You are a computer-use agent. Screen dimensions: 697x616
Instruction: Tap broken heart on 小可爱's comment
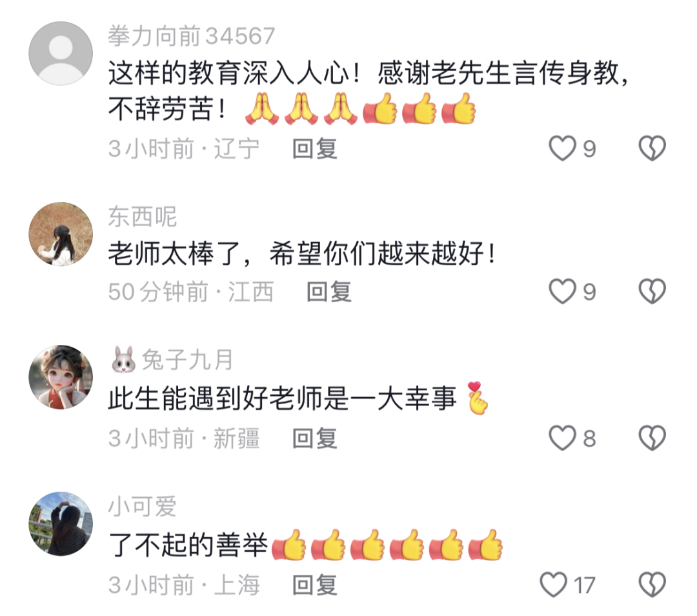point(652,584)
